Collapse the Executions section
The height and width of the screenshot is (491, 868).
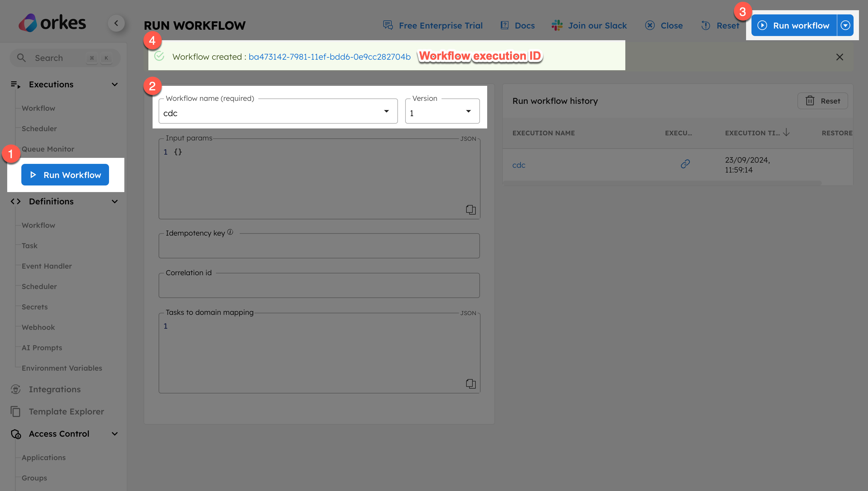pyautogui.click(x=115, y=84)
